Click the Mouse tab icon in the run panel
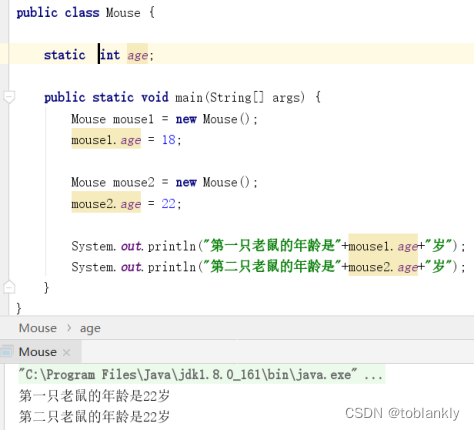 point(7,352)
